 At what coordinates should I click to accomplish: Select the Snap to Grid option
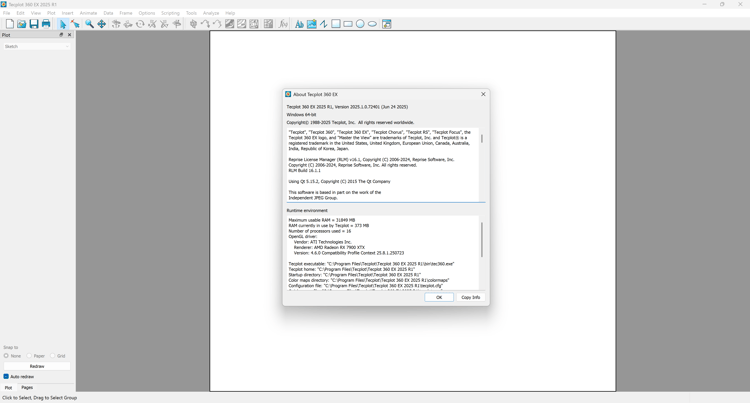coord(53,356)
